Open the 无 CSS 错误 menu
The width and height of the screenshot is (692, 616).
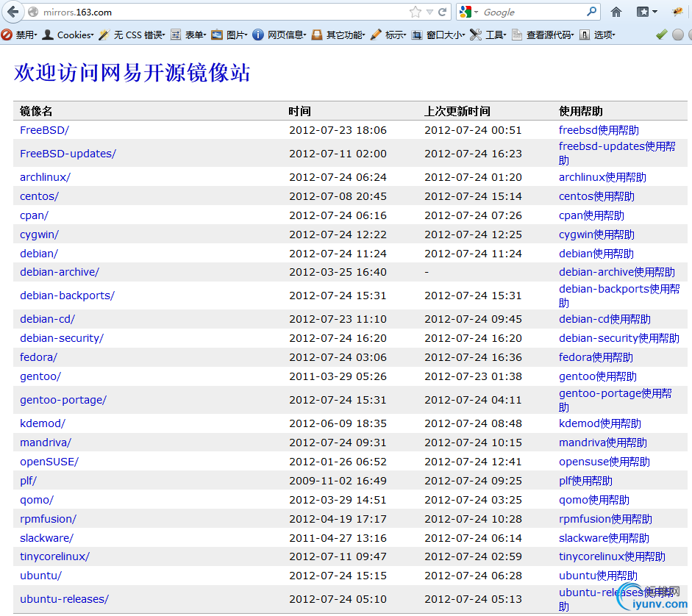click(132, 35)
